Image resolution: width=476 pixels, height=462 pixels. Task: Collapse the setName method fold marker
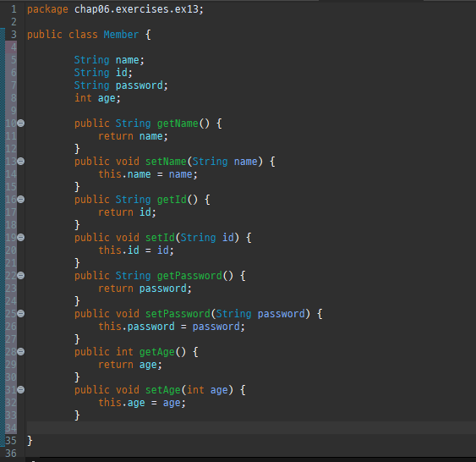20,161
